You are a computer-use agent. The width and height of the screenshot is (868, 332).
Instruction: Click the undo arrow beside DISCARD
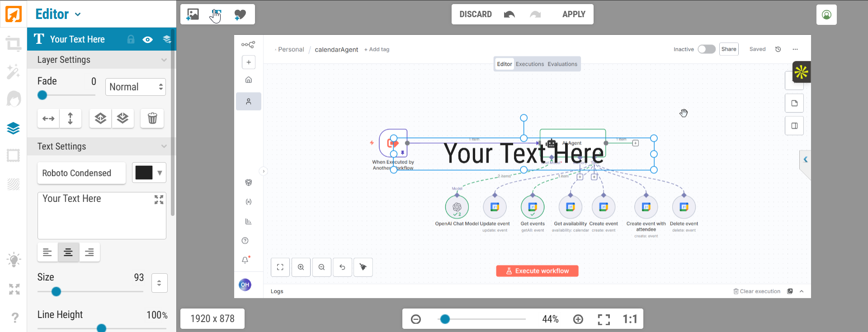pyautogui.click(x=509, y=14)
